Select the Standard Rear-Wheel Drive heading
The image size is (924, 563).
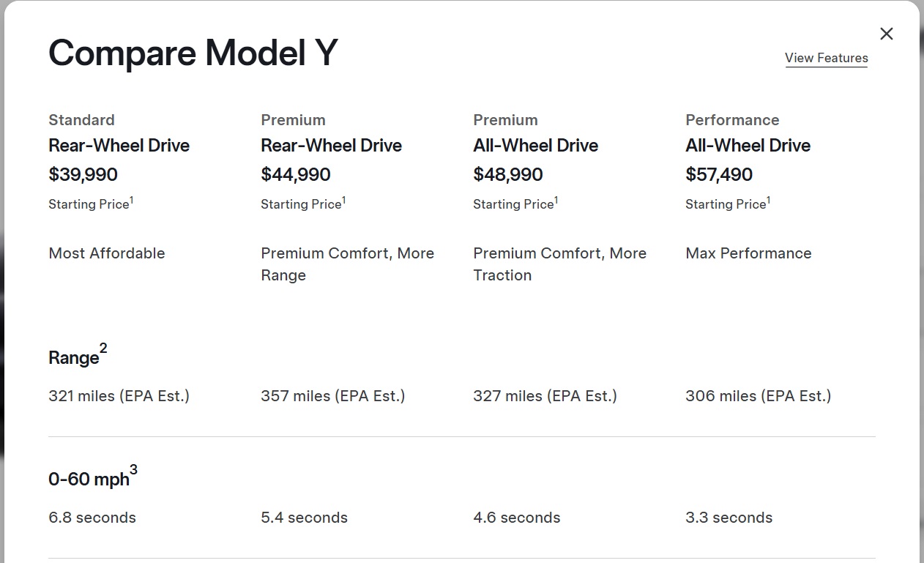(x=119, y=145)
